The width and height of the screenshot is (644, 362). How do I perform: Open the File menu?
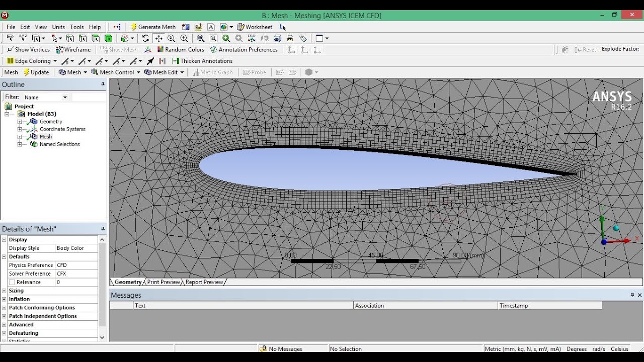(x=11, y=27)
